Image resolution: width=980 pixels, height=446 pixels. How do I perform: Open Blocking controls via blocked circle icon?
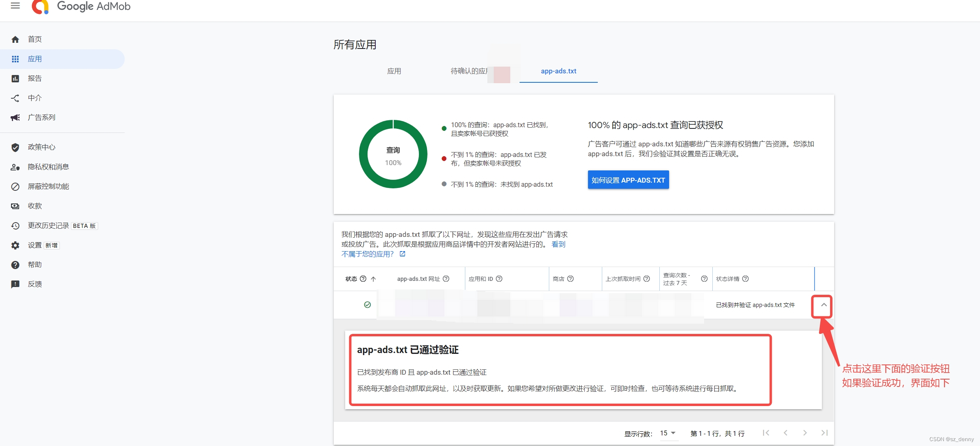tap(15, 187)
